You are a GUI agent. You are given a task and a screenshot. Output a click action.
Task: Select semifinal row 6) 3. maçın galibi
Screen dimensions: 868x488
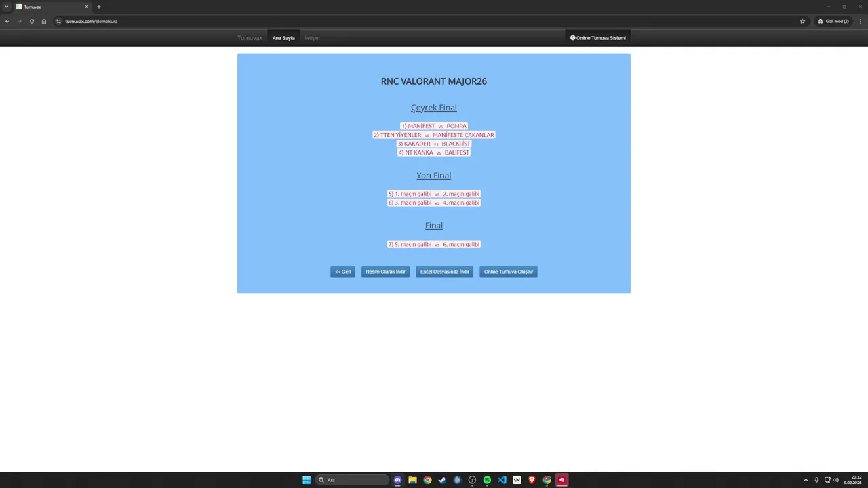[434, 203]
